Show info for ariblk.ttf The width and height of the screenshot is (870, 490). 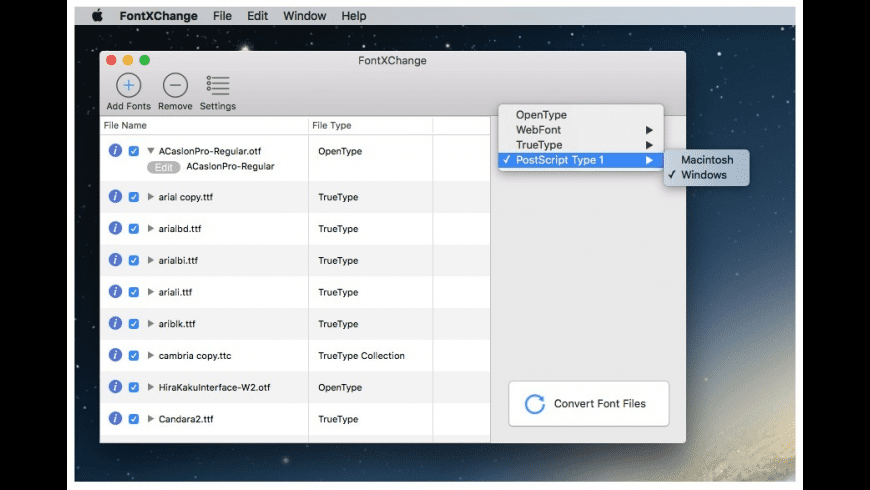(115, 323)
